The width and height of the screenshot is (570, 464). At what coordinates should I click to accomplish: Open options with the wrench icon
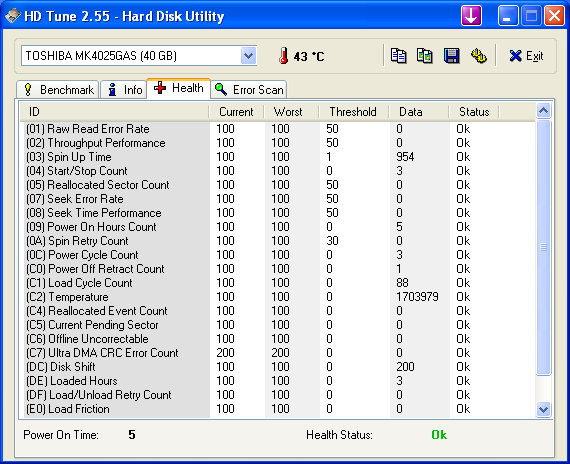478,56
